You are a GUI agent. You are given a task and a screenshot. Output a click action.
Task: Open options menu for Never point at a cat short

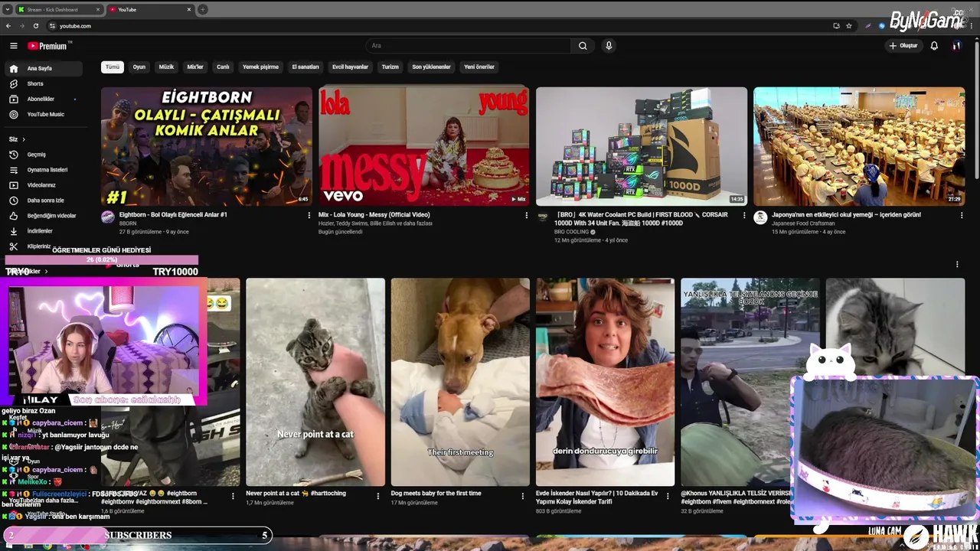pyautogui.click(x=377, y=496)
